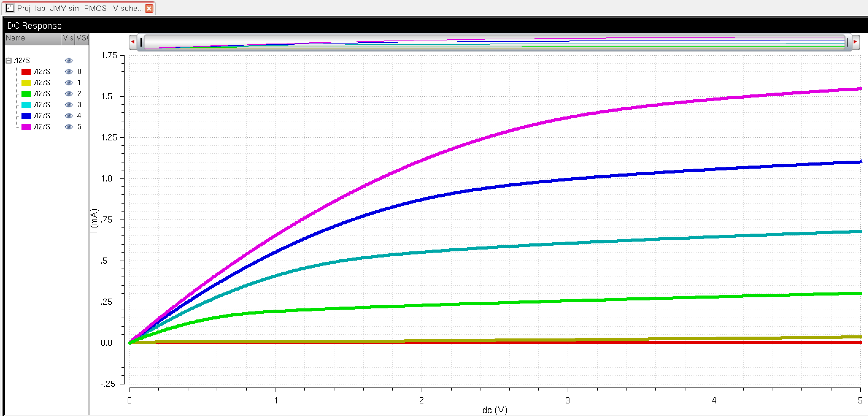Click right grip handle of overview slider
This screenshot has width=868, height=416.
(848, 42)
